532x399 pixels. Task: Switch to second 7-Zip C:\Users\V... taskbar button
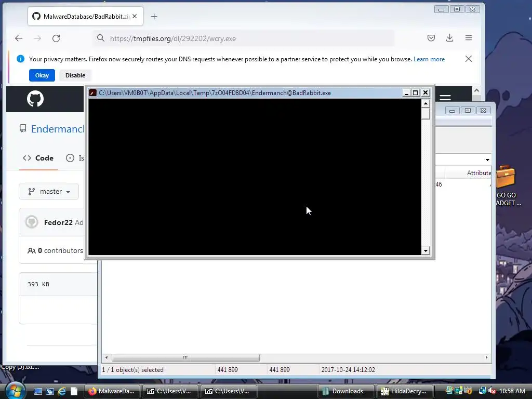tap(229, 391)
